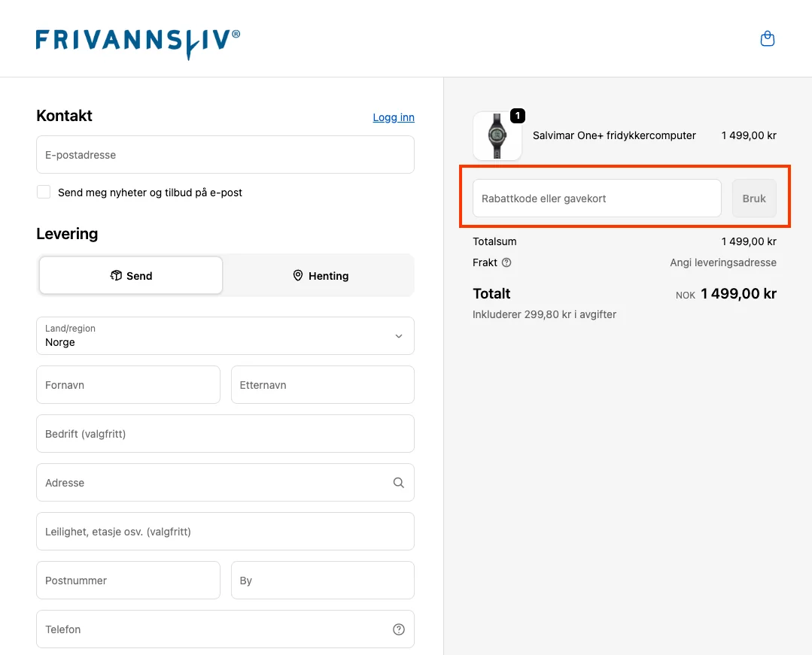Click the Totalt heading label
Screen dimensions: 812x655
[x=491, y=294]
